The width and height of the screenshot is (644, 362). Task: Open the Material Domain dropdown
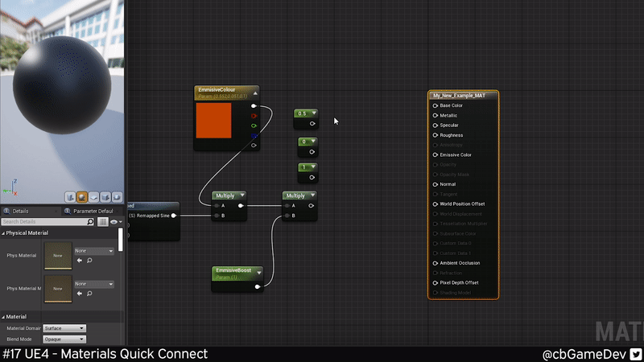click(x=64, y=328)
